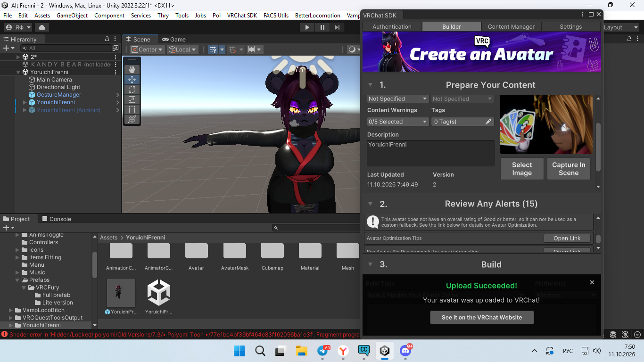Image resolution: width=644 pixels, height=362 pixels.
Task: Expand the YoruichiFrenni (Android) object in Hierarchy
Action: [25, 110]
